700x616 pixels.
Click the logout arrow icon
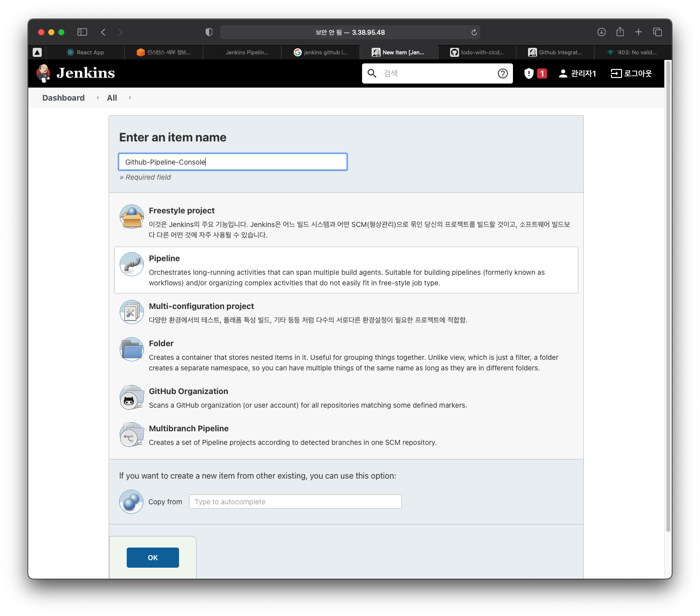pyautogui.click(x=616, y=73)
